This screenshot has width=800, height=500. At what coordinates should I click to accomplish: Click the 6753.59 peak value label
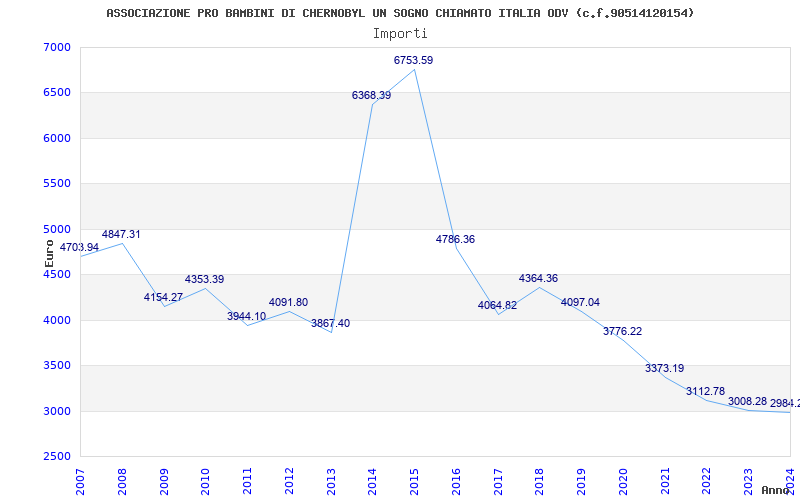(x=413, y=60)
